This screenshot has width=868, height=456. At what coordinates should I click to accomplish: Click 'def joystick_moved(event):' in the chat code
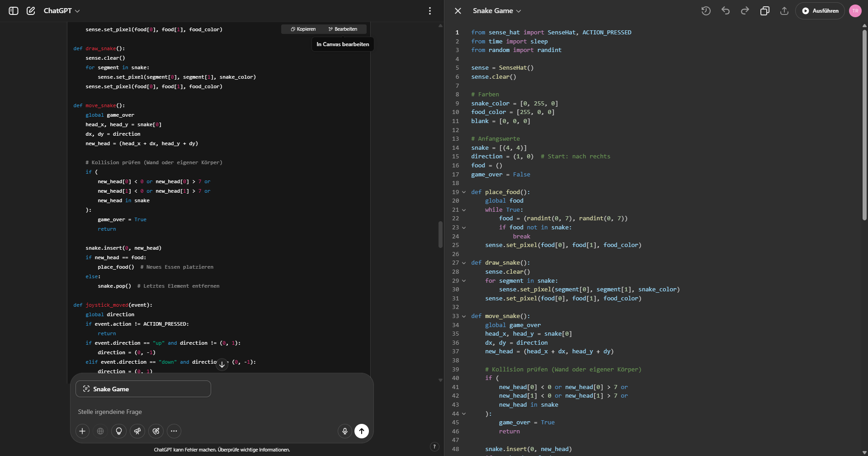pyautogui.click(x=113, y=305)
